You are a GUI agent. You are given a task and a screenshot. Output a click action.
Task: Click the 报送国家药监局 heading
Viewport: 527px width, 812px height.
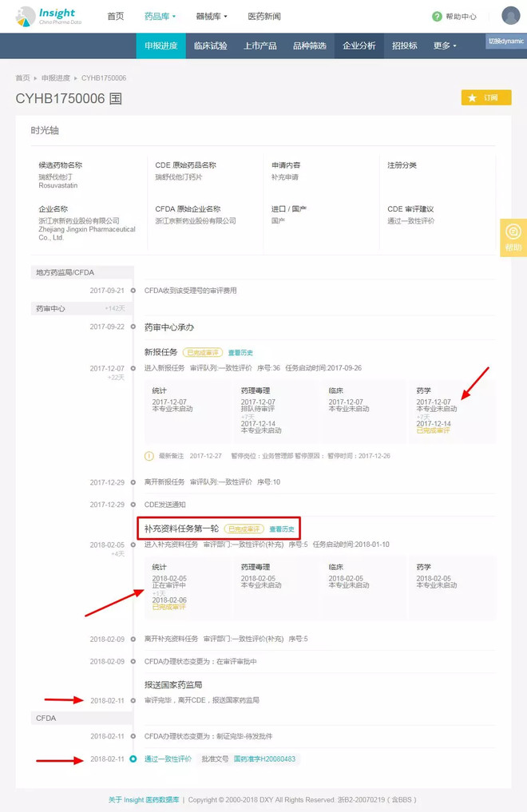pyautogui.click(x=173, y=684)
